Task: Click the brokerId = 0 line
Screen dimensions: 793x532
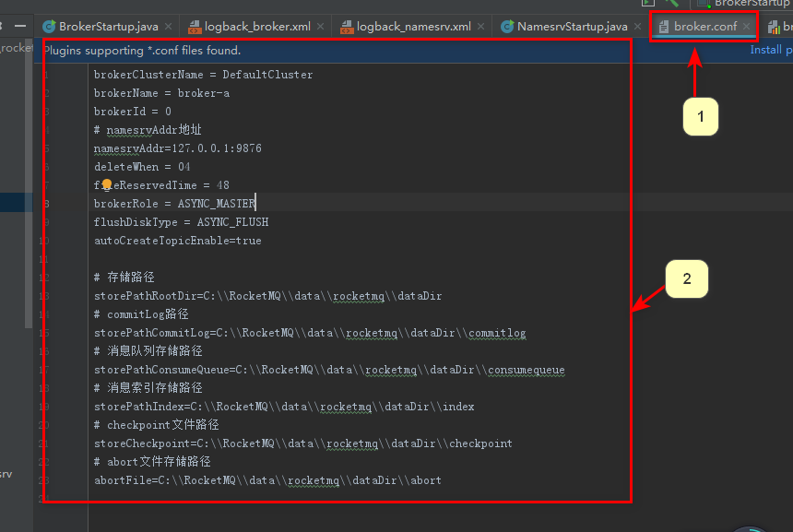Action: (133, 112)
